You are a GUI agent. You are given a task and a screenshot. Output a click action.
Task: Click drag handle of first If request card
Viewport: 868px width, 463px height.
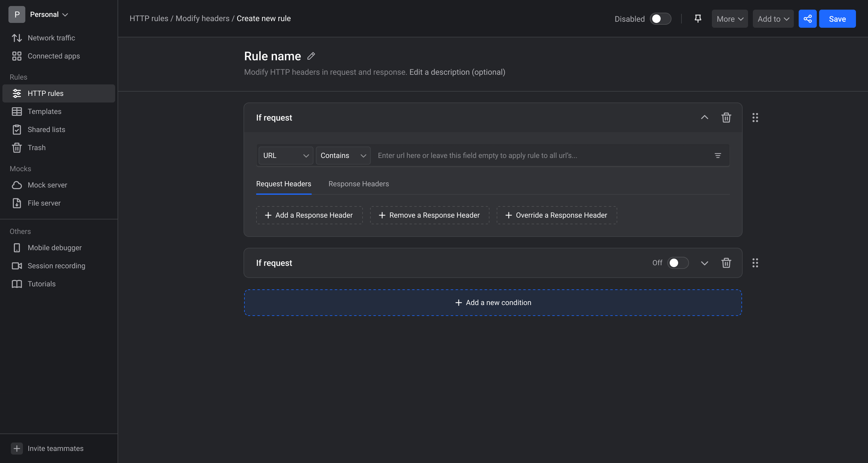pyautogui.click(x=755, y=118)
